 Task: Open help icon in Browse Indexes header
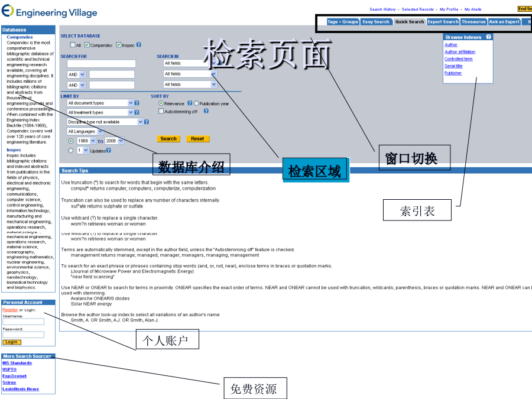489,37
